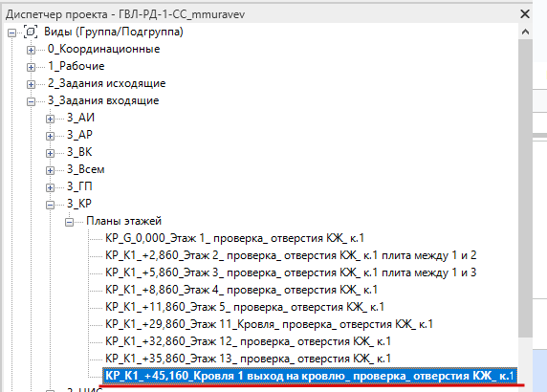547x392 pixels.
Task: Expand the 3_АР subgroup
Action: tap(50, 136)
